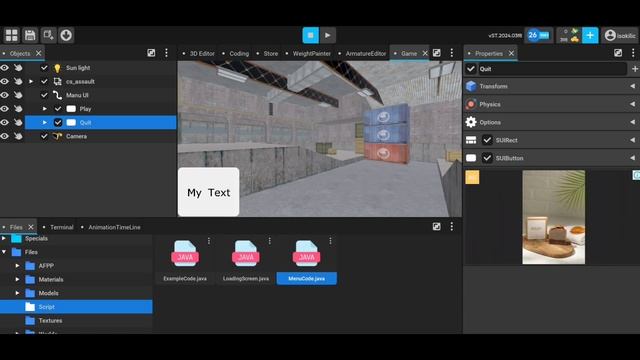Stop the game with the blue stop button
The image size is (640, 360).
311,36
